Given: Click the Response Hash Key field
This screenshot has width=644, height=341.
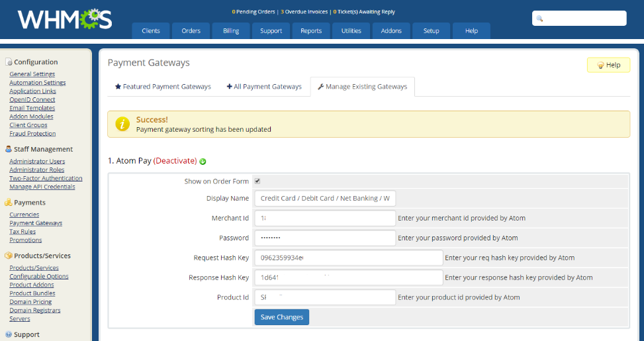Looking at the screenshot, I should [349, 277].
